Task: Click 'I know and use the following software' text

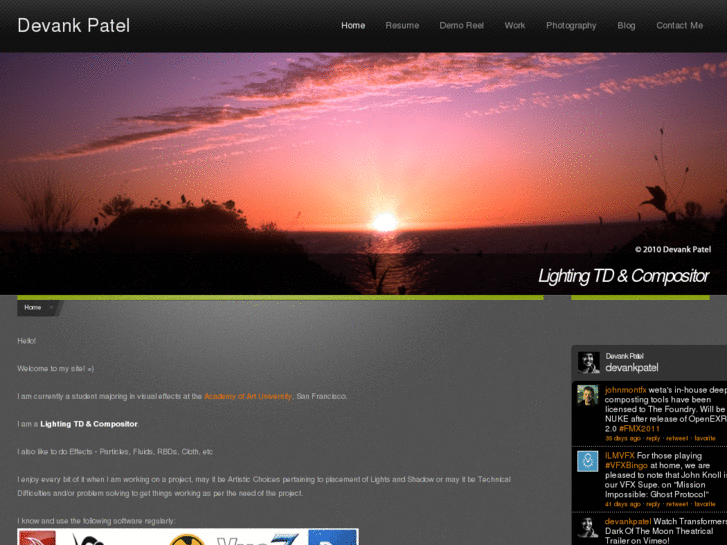Action: [x=96, y=521]
